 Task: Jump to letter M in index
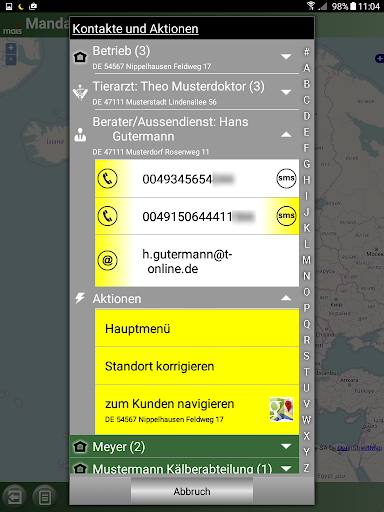pyautogui.click(x=306, y=260)
